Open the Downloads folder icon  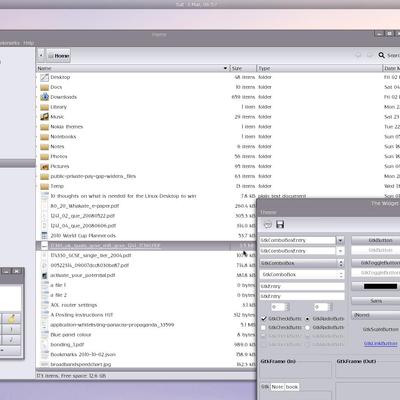pyautogui.click(x=44, y=97)
